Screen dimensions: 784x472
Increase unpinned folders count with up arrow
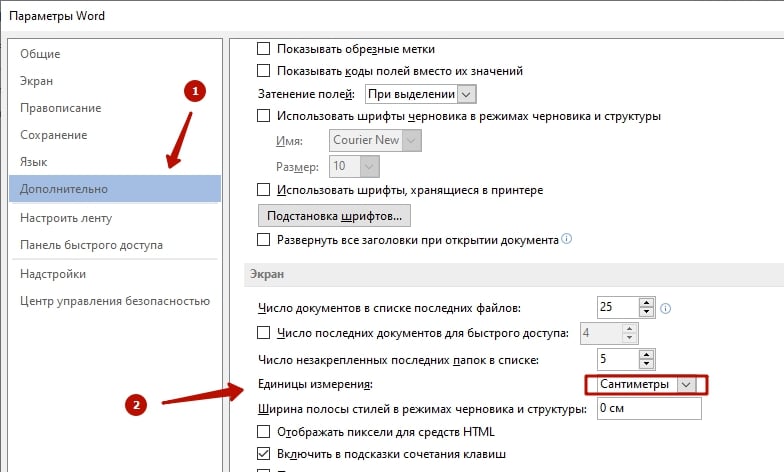647,354
